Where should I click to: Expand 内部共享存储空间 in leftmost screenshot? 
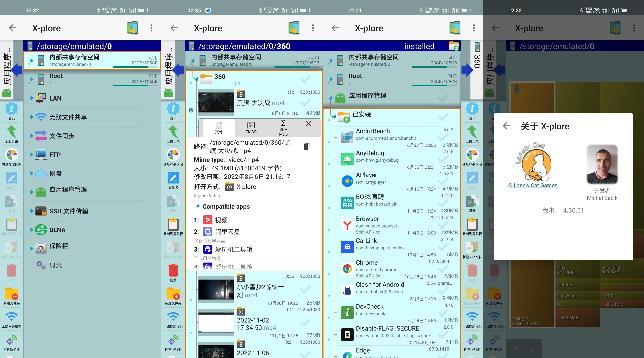tap(32, 61)
